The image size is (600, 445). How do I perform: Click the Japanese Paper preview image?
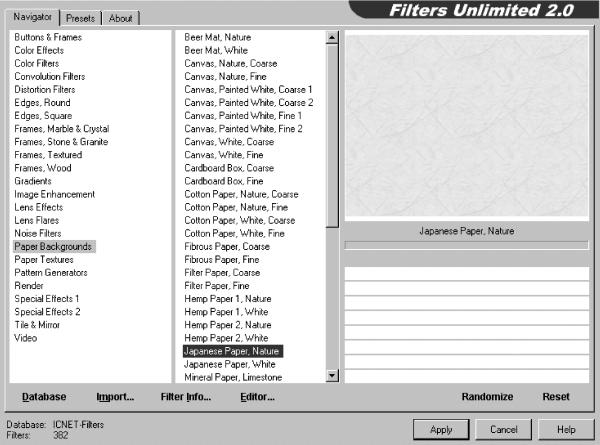(x=466, y=125)
